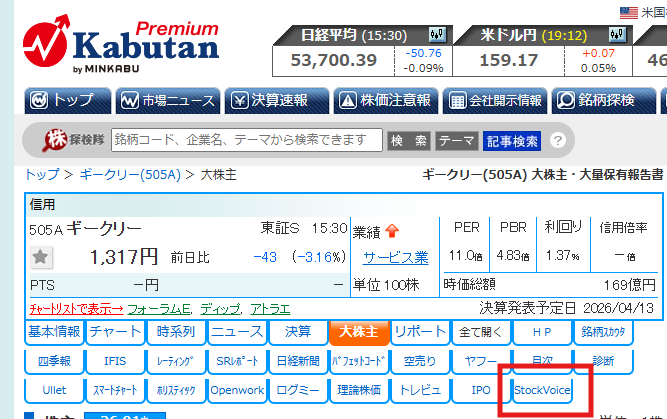The height and width of the screenshot is (419, 667).
Task: Click the search help question mark icon
Action: point(558,140)
